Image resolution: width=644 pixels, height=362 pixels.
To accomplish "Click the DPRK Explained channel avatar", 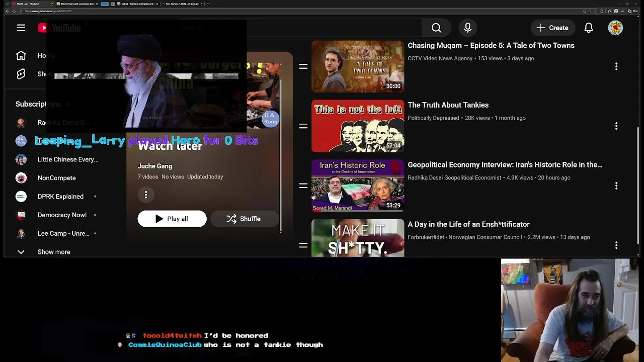I will coord(21,197).
